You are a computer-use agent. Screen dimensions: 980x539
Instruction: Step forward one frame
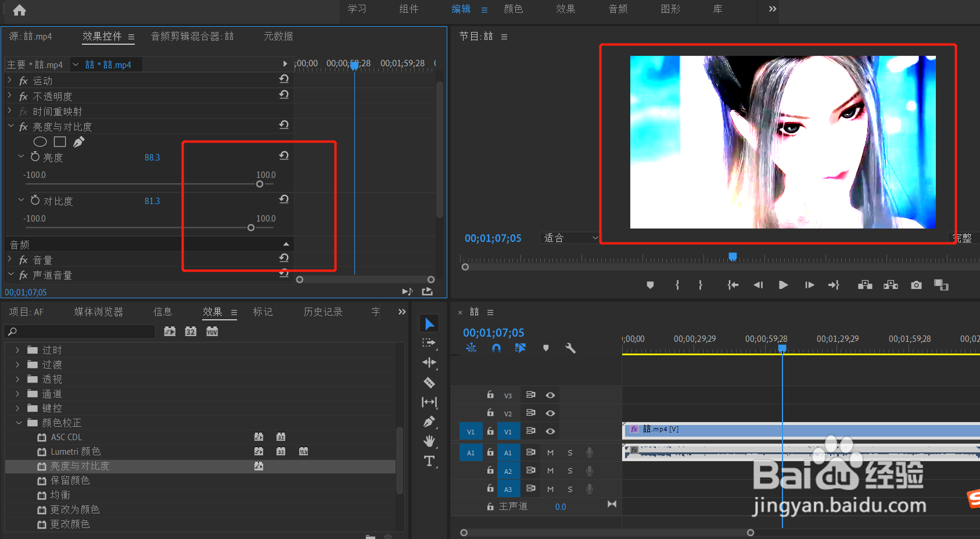[x=809, y=285]
